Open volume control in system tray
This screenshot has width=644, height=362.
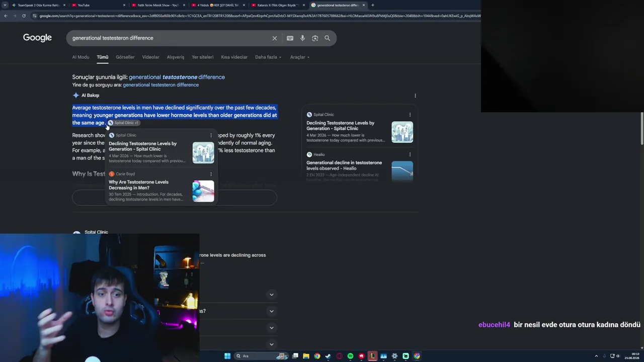pos(618,356)
